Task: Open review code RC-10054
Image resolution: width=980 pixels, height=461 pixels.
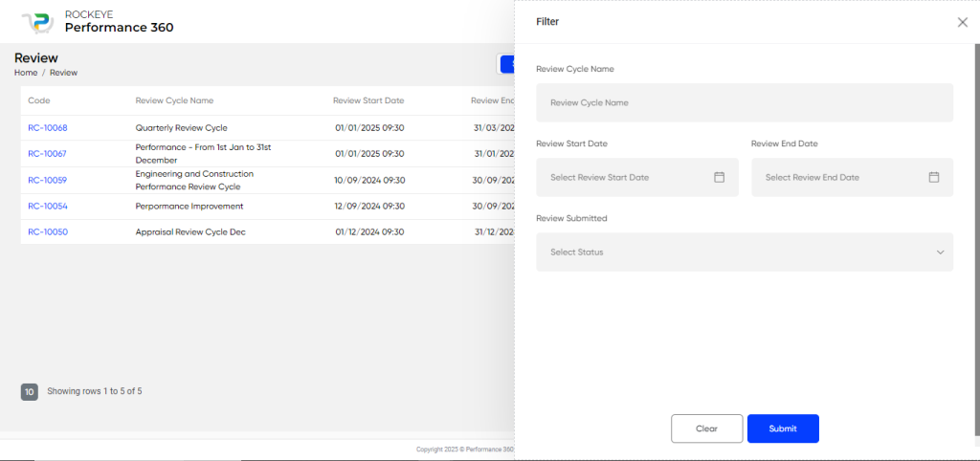Action: [x=48, y=207]
